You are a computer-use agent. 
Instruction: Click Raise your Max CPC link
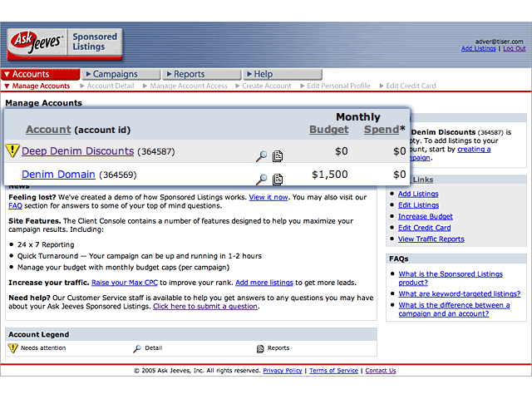[125, 283]
